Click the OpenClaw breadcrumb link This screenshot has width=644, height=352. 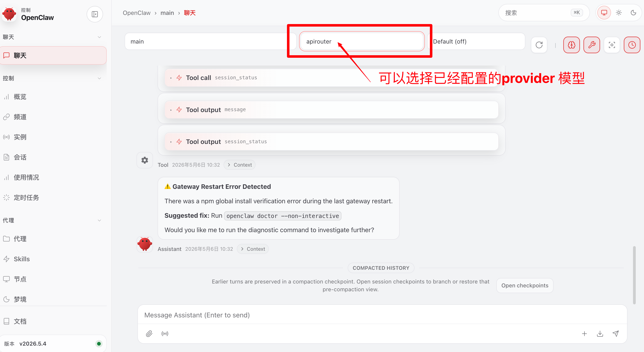(x=136, y=13)
